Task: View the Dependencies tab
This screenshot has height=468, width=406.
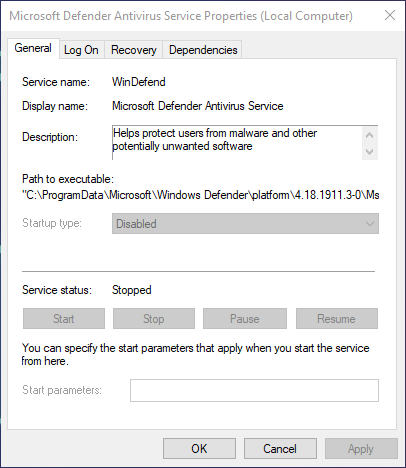Action: 203,50
